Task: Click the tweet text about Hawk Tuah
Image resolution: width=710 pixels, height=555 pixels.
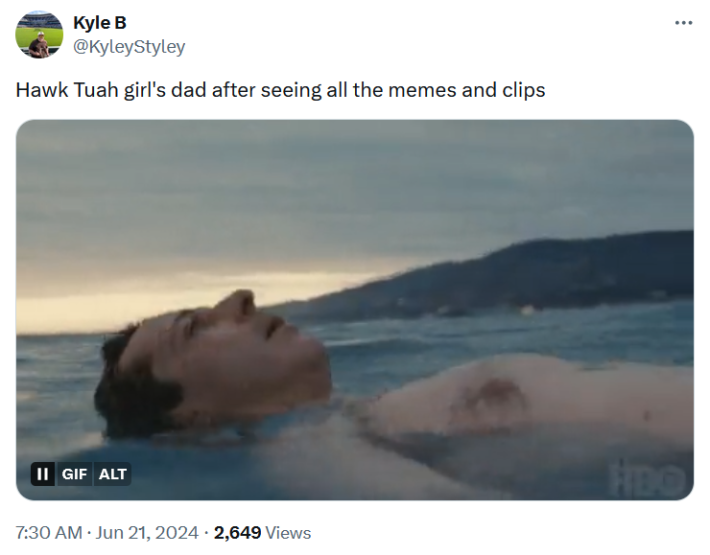Action: [280, 89]
